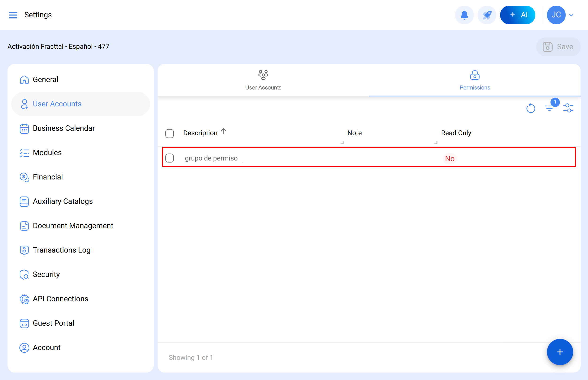Check the grupo de permiso row checkbox

170,158
